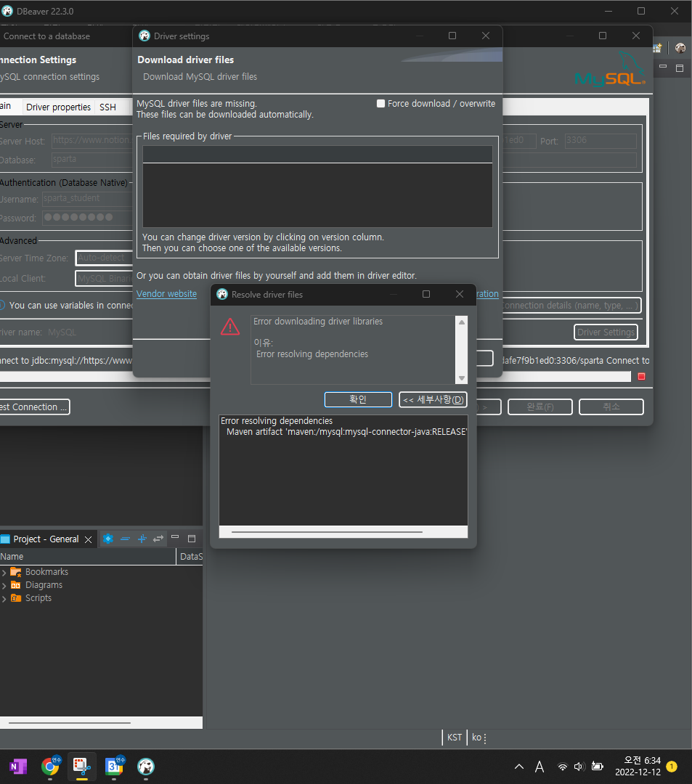Open Vendor website link
This screenshot has height=784, width=692.
coord(166,293)
